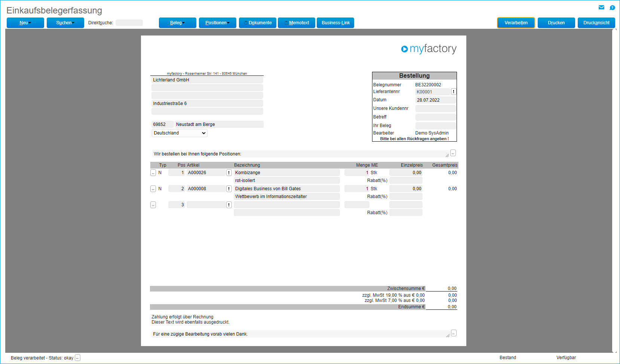The image size is (620, 364).
Task: Focus the empty article field in position 3
Action: tap(206, 205)
